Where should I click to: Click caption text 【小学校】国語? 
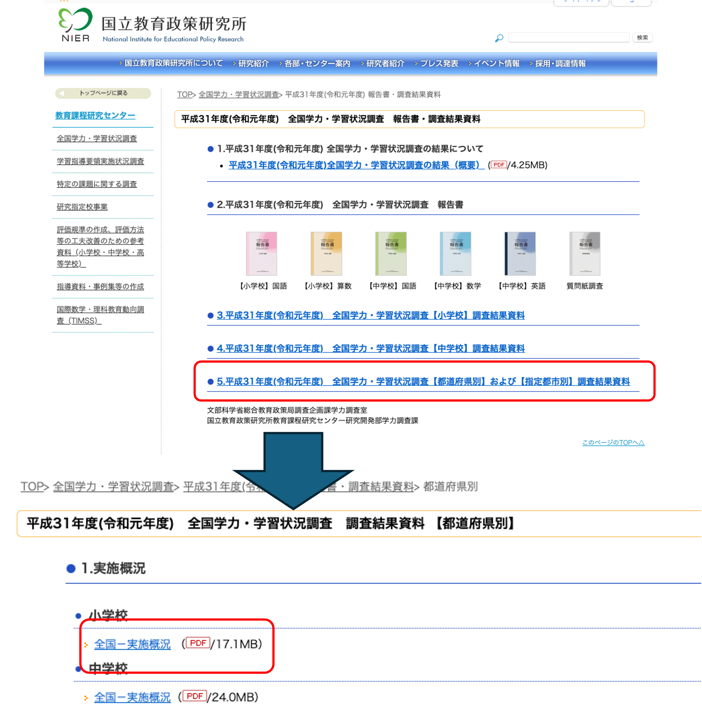(263, 286)
